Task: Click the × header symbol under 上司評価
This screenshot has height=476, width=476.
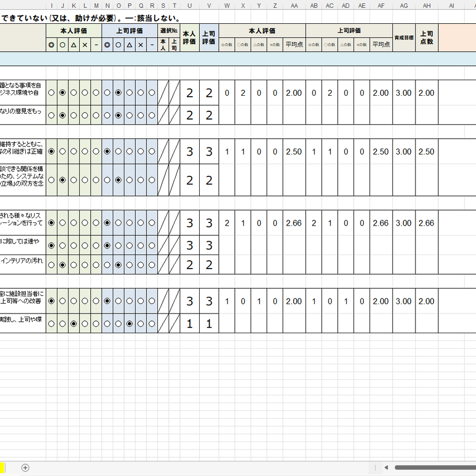Action: point(141,45)
